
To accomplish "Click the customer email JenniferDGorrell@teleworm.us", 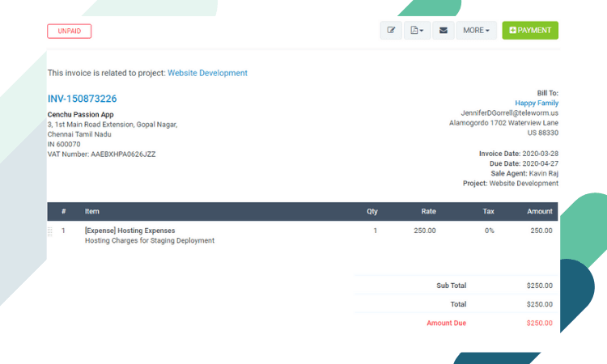I will [x=509, y=113].
